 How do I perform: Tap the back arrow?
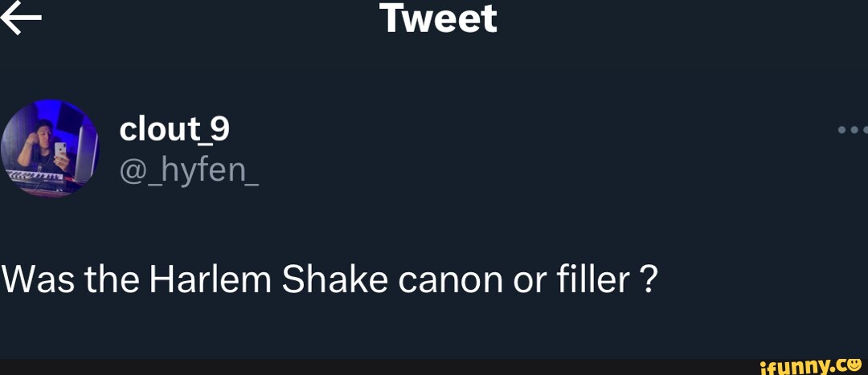click(21, 19)
